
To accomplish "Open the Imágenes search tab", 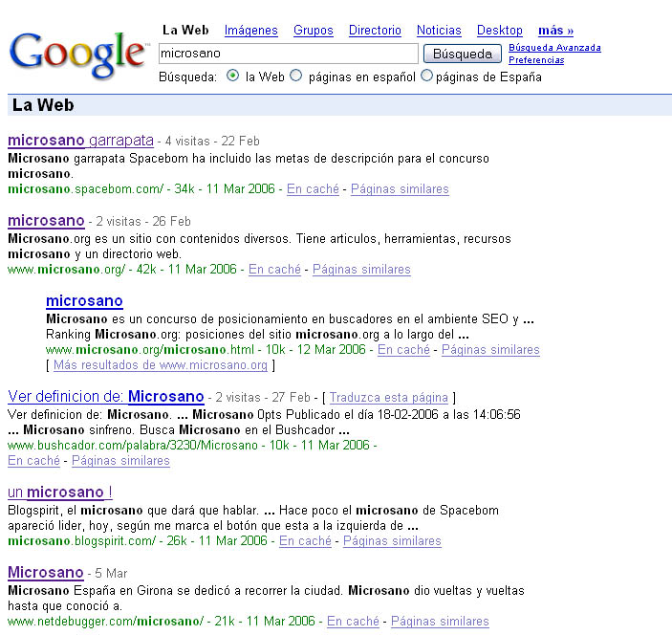I will point(251,31).
